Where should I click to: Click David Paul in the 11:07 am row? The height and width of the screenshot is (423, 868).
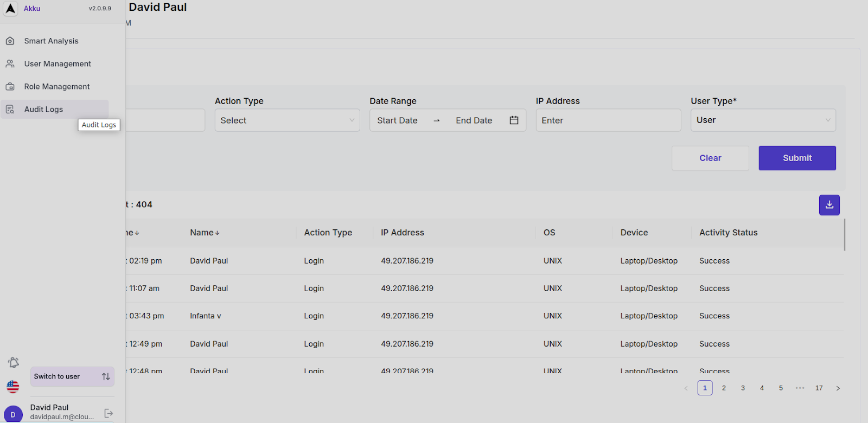(x=209, y=289)
